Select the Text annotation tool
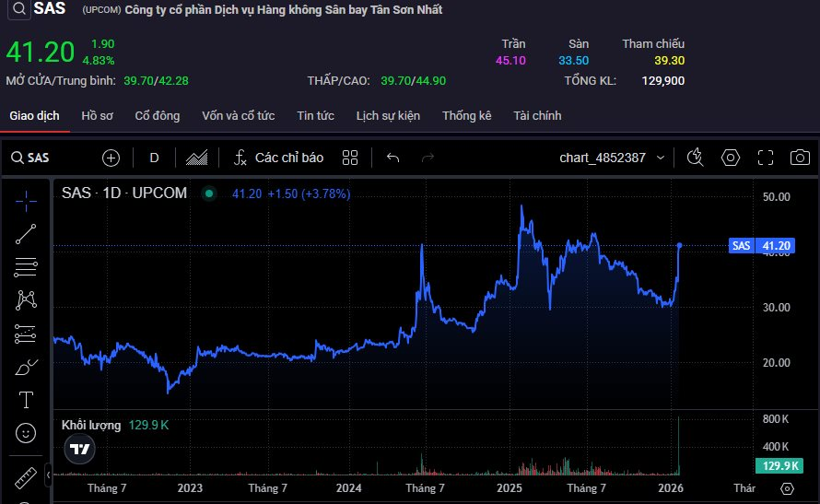Image resolution: width=820 pixels, height=504 pixels. pos(26,400)
